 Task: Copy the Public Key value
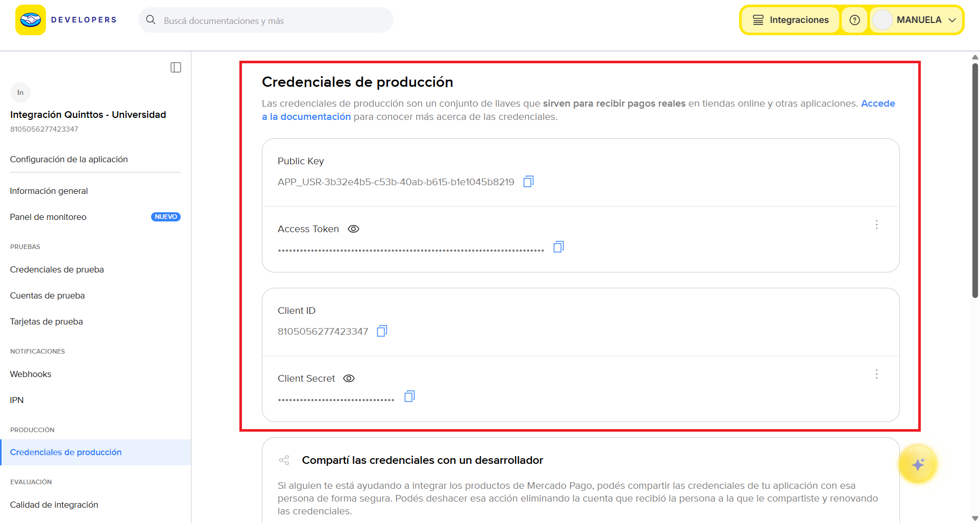click(528, 182)
